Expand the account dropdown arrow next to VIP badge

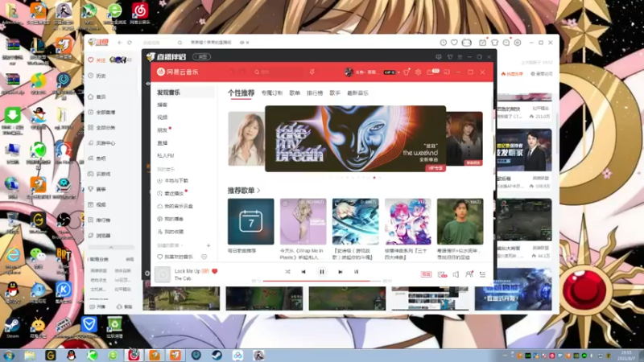pos(398,72)
